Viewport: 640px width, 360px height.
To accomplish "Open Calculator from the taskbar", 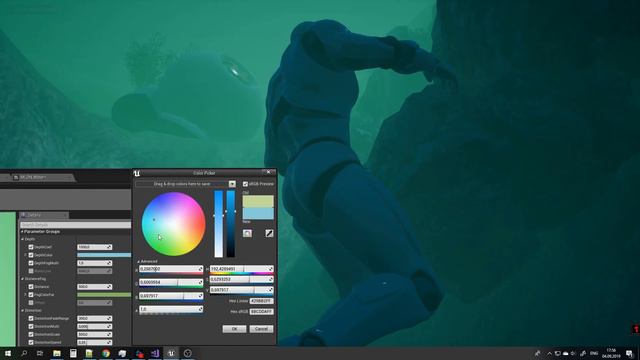I will tap(73, 353).
